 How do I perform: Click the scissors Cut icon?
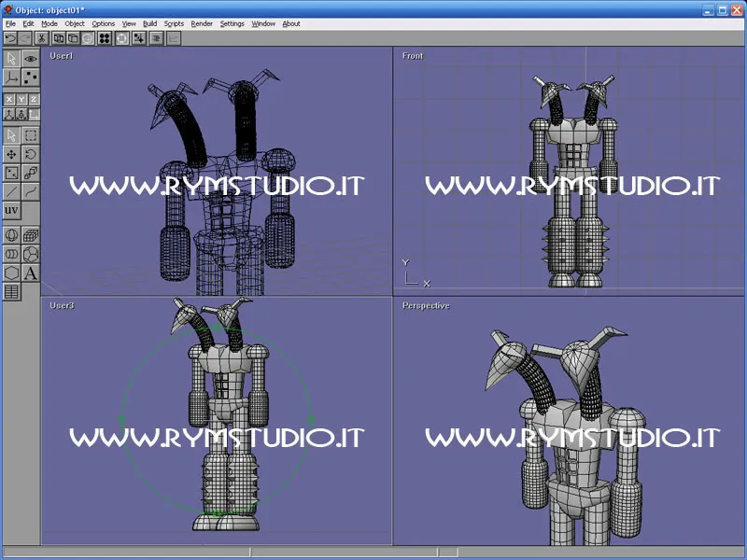[x=42, y=38]
